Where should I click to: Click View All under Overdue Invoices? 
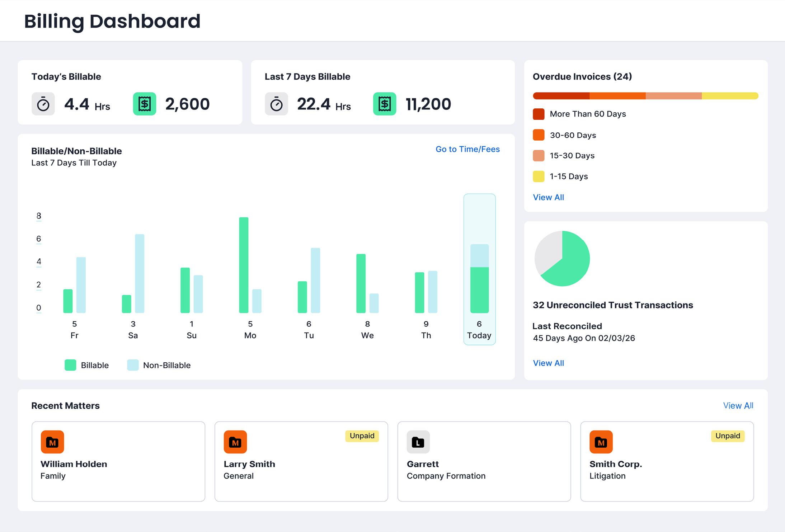tap(548, 197)
